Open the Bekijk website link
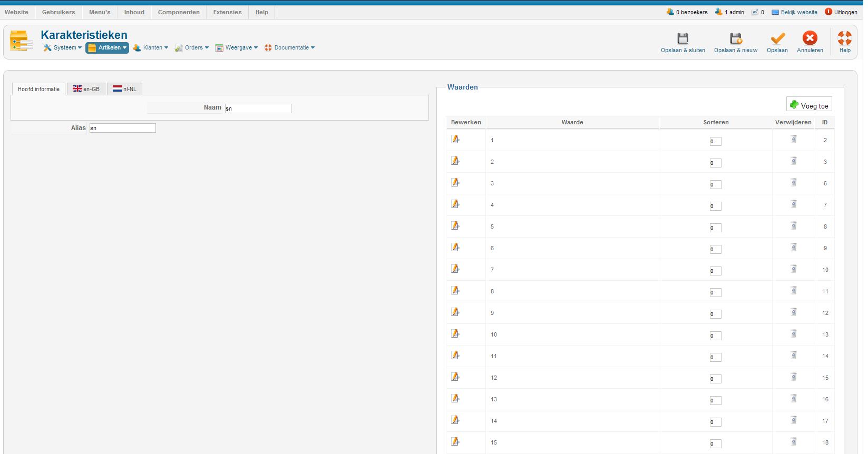Viewport: 868px width, 454px height. [x=799, y=12]
